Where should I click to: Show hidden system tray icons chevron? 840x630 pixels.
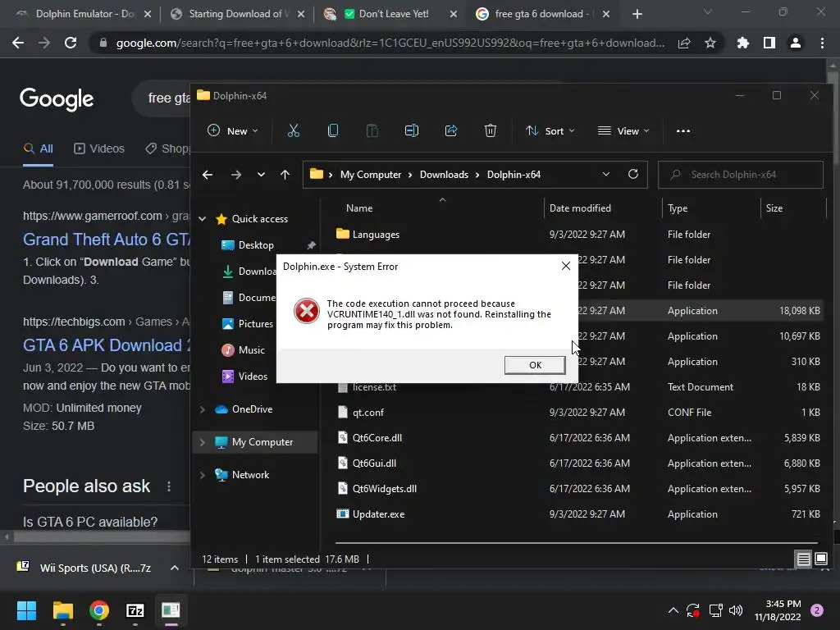[x=673, y=610]
